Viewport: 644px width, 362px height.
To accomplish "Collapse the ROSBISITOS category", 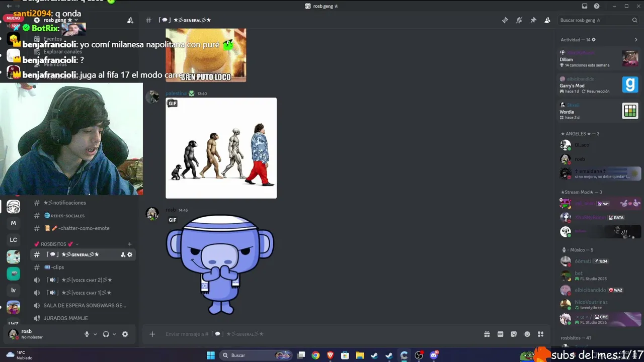I will pyautogui.click(x=56, y=244).
